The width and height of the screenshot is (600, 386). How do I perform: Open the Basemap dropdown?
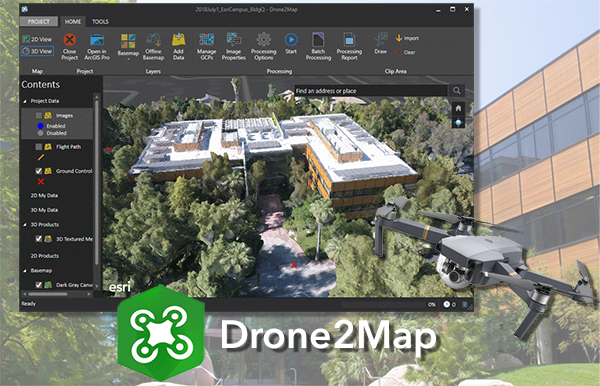[128, 47]
